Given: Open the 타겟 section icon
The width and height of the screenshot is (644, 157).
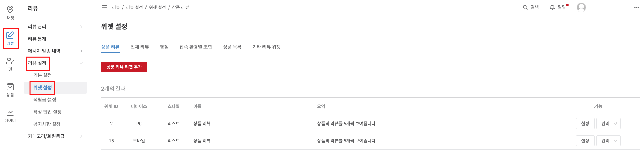Looking at the screenshot, I should 10,9.
